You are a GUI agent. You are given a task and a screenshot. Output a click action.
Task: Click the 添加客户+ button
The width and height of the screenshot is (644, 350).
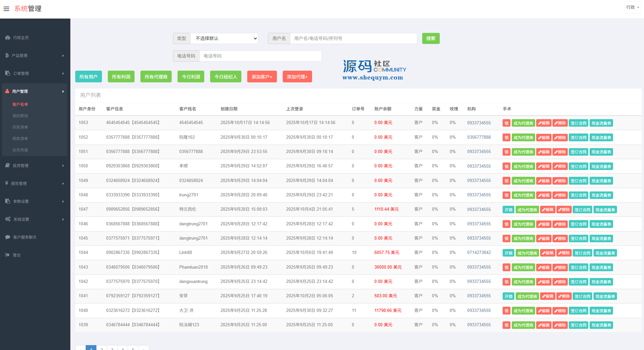pyautogui.click(x=262, y=77)
